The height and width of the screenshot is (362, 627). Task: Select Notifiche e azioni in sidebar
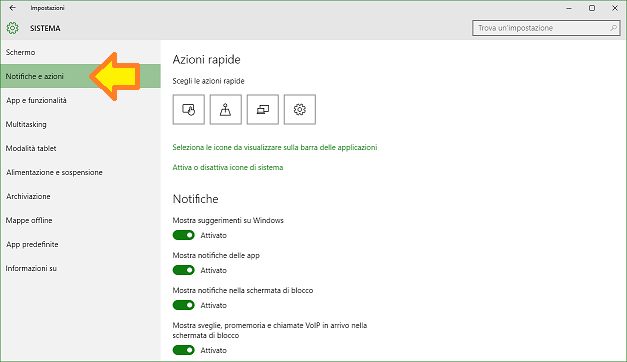point(81,76)
